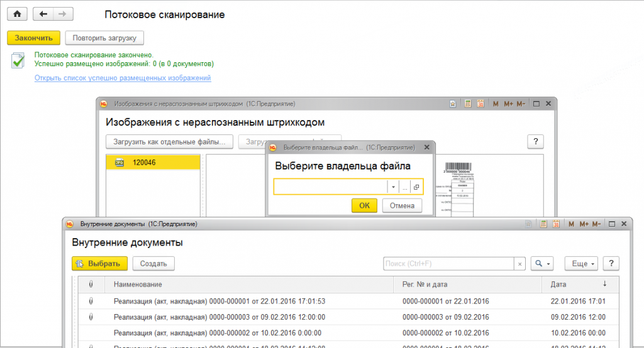644x348 pixels.
Task: Open the magnifier search options dropdown
Action: pyautogui.click(x=542, y=264)
